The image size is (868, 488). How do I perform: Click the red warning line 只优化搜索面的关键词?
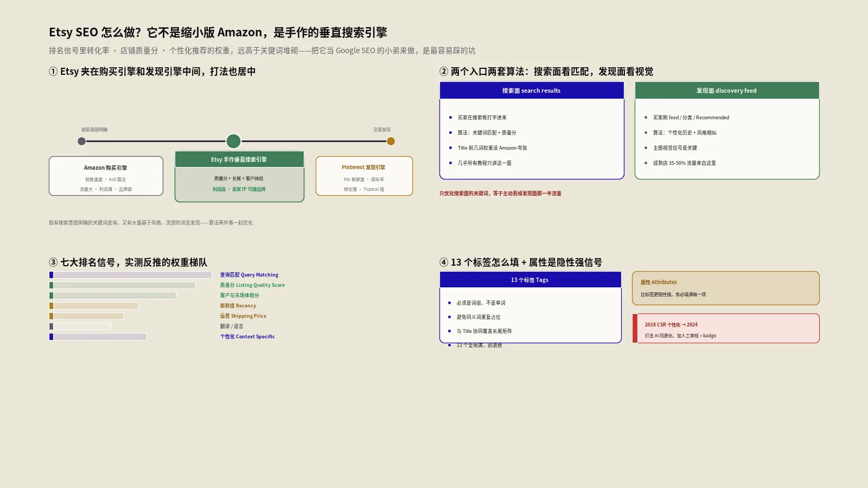pyautogui.click(x=500, y=194)
